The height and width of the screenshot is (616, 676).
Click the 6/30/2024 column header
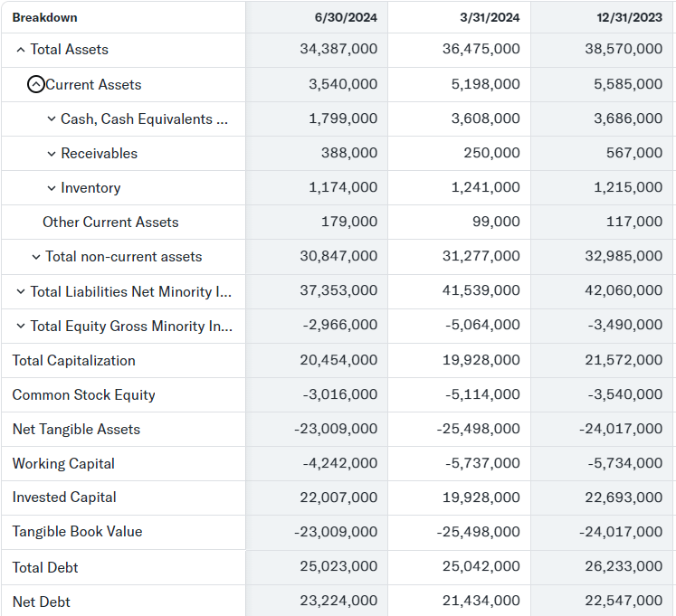[x=346, y=17]
